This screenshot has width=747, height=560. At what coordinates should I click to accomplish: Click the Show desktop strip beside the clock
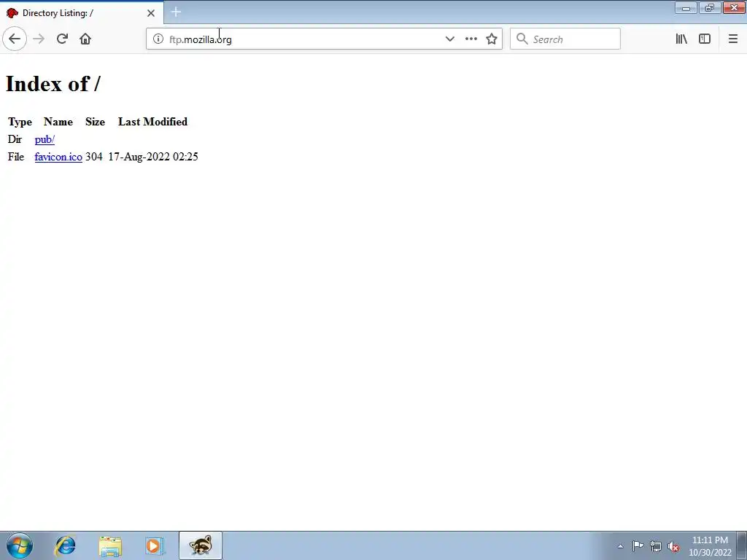pos(742,546)
